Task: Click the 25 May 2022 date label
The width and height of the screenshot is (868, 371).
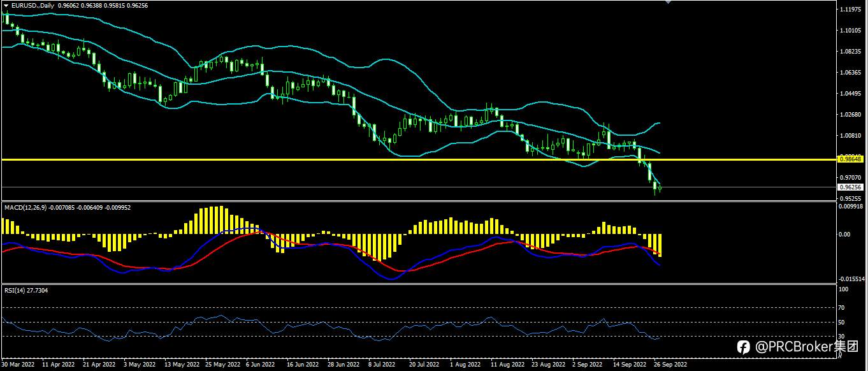Action: click(223, 365)
